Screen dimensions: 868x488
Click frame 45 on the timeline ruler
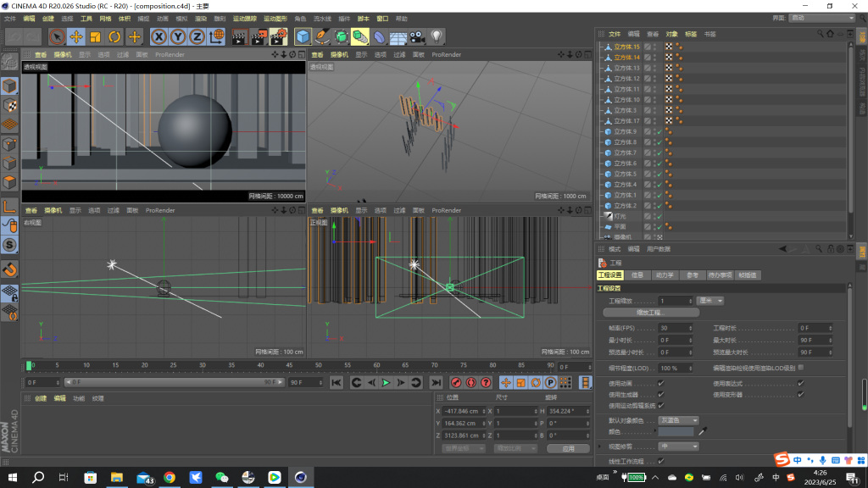289,366
